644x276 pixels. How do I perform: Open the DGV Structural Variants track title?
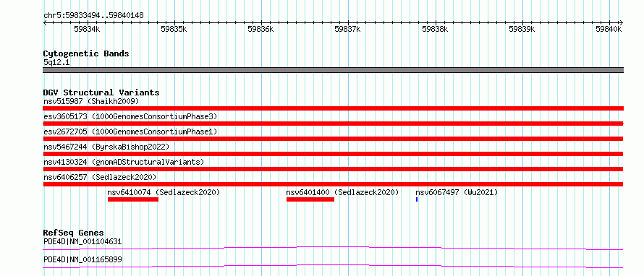point(101,92)
